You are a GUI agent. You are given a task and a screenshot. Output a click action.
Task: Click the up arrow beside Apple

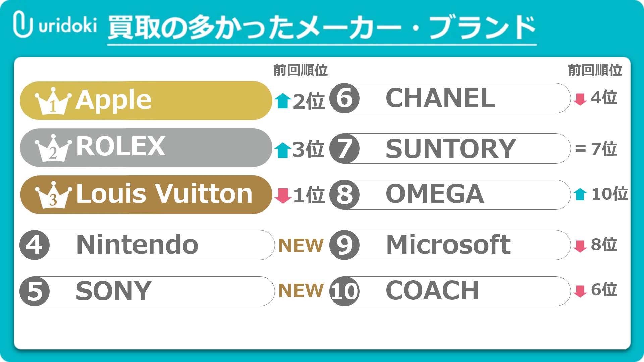(x=283, y=101)
